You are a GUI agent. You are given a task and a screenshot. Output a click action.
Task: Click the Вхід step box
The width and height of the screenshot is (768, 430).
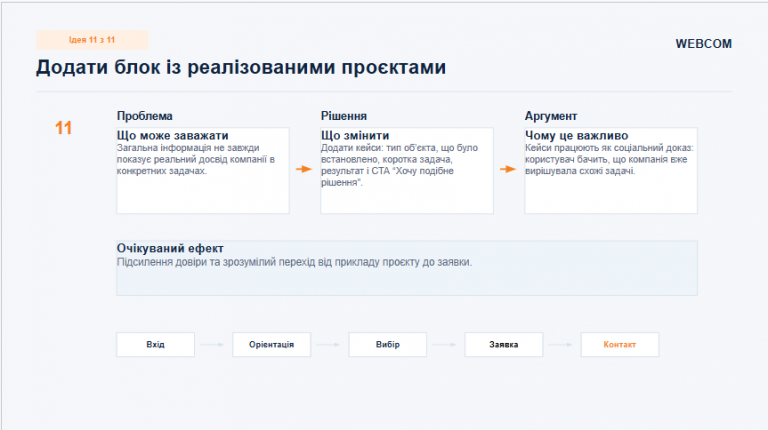click(x=155, y=344)
